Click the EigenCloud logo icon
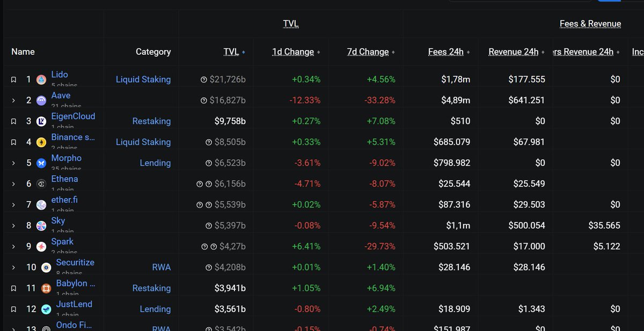 pos(41,121)
